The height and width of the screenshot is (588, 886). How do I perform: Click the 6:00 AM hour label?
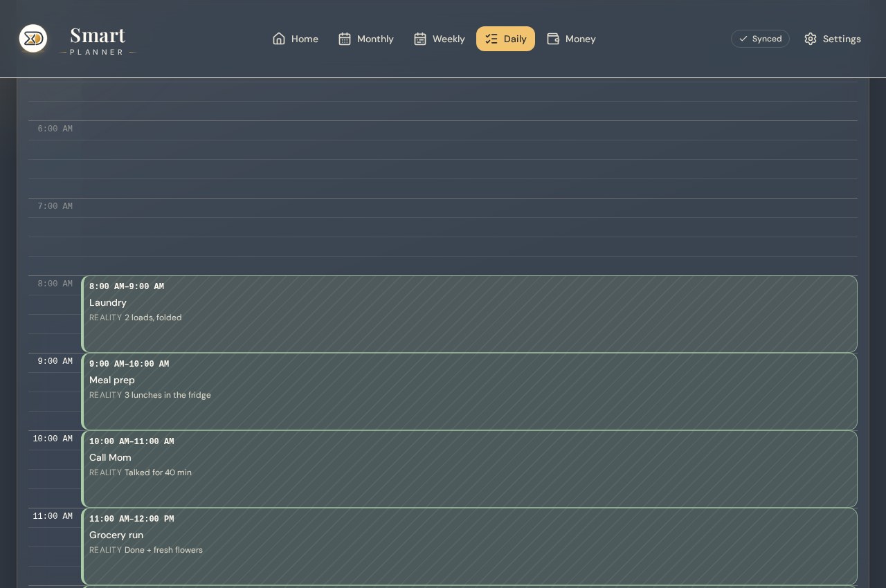pos(55,129)
